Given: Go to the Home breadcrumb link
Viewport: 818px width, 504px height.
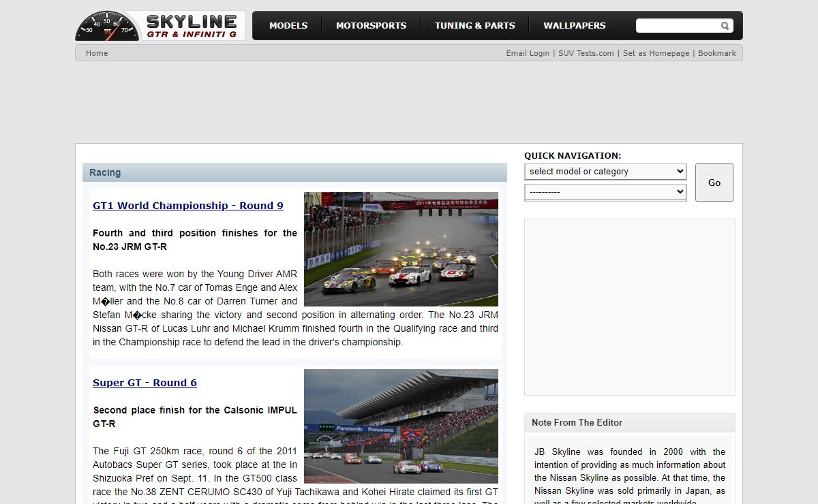Looking at the screenshot, I should (97, 53).
